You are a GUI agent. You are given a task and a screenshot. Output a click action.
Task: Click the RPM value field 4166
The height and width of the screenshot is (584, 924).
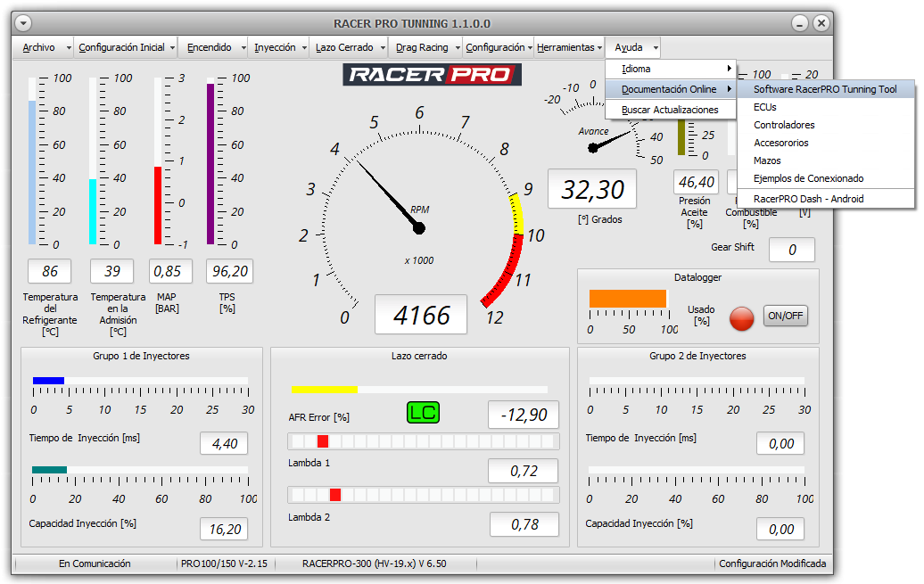pyautogui.click(x=421, y=315)
